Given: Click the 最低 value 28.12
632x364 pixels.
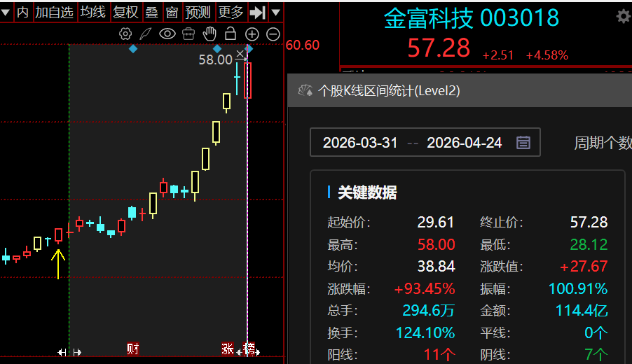Looking at the screenshot, I should click(x=589, y=244).
